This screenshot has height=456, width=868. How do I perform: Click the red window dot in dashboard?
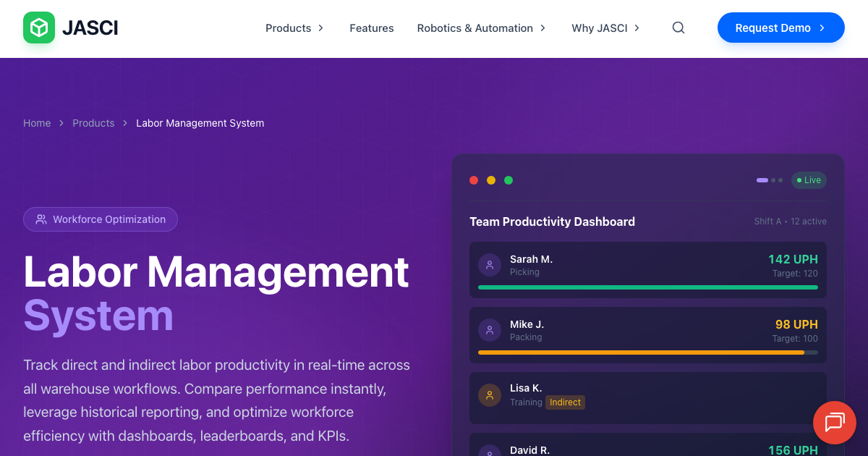click(x=474, y=180)
